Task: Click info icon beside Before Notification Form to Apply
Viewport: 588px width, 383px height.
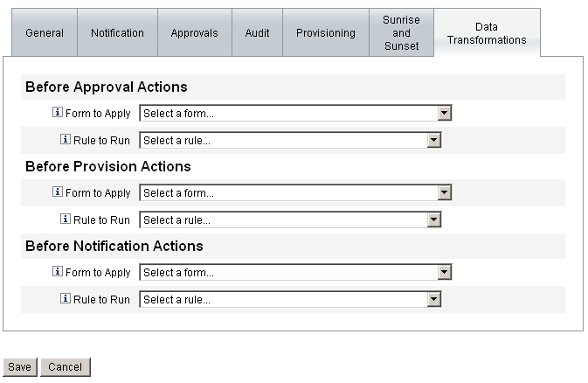Action: 58,272
